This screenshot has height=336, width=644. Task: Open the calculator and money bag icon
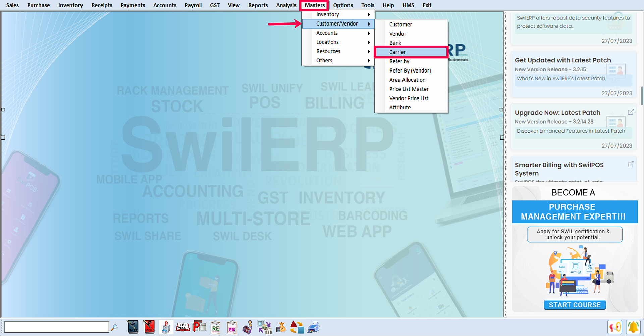point(281,327)
